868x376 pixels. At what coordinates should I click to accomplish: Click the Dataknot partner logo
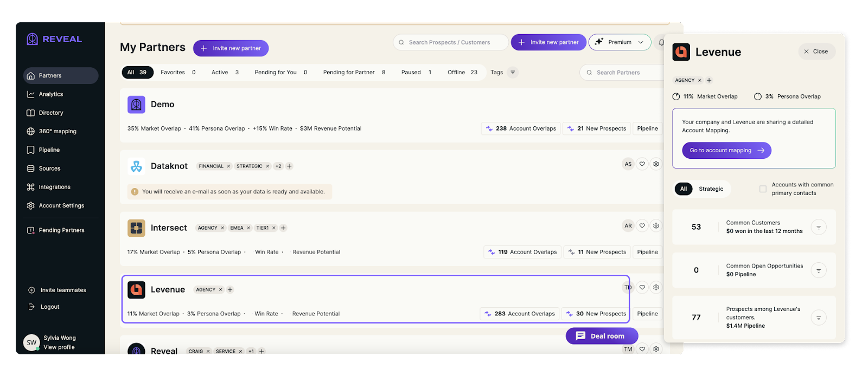pyautogui.click(x=136, y=166)
